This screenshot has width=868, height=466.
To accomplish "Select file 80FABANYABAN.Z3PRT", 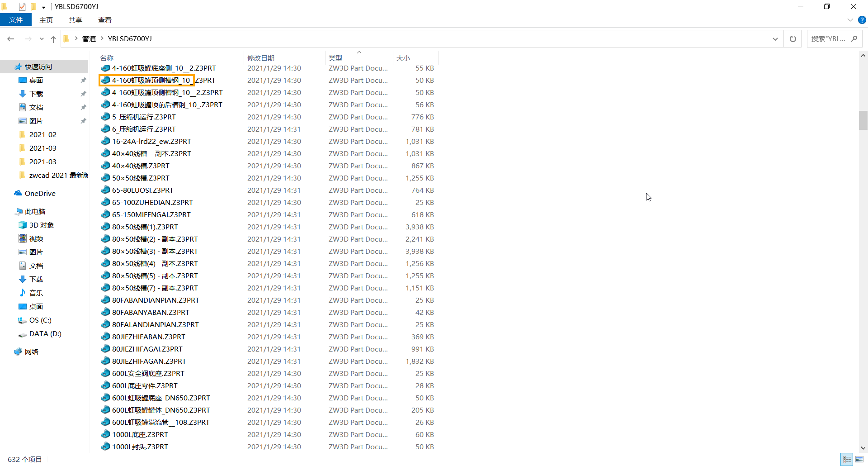I will pos(151,312).
